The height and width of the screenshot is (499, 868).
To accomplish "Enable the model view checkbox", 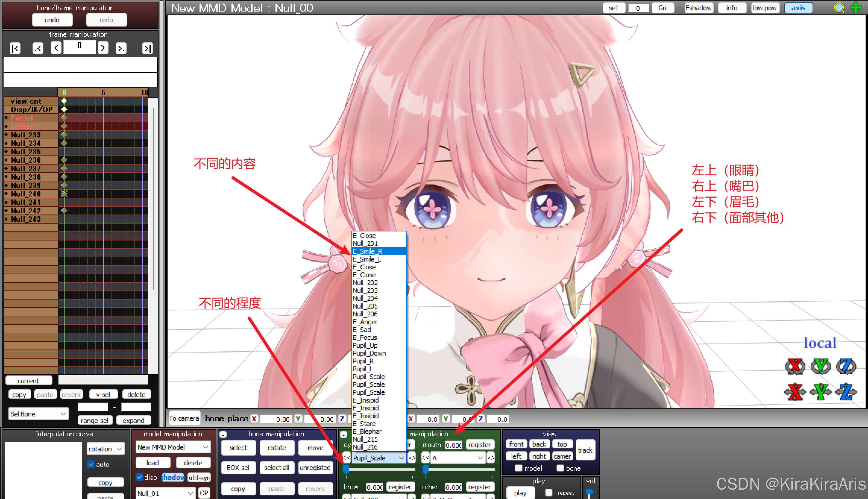I will (x=518, y=468).
